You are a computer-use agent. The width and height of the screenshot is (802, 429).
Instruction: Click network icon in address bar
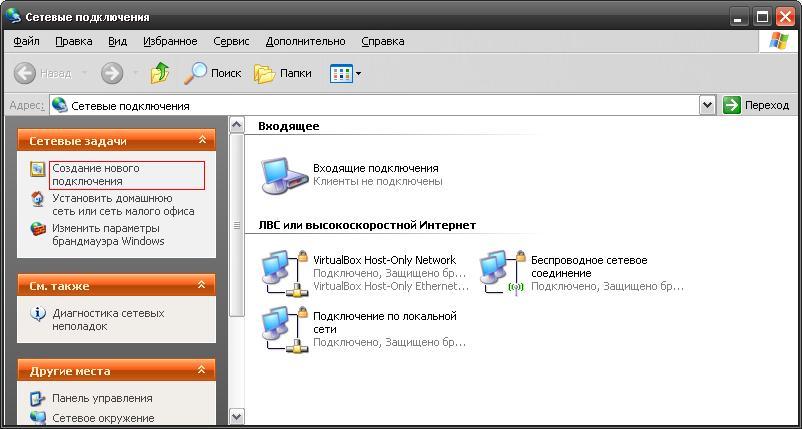click(x=60, y=105)
